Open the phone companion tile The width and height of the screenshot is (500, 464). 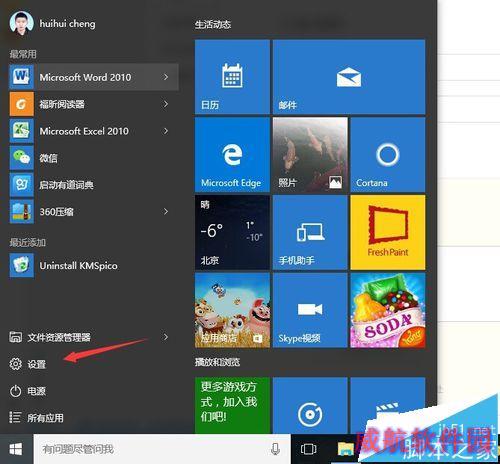click(310, 232)
